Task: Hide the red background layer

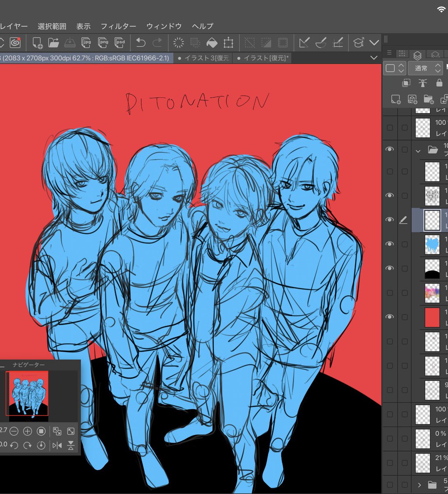Action: tap(390, 317)
